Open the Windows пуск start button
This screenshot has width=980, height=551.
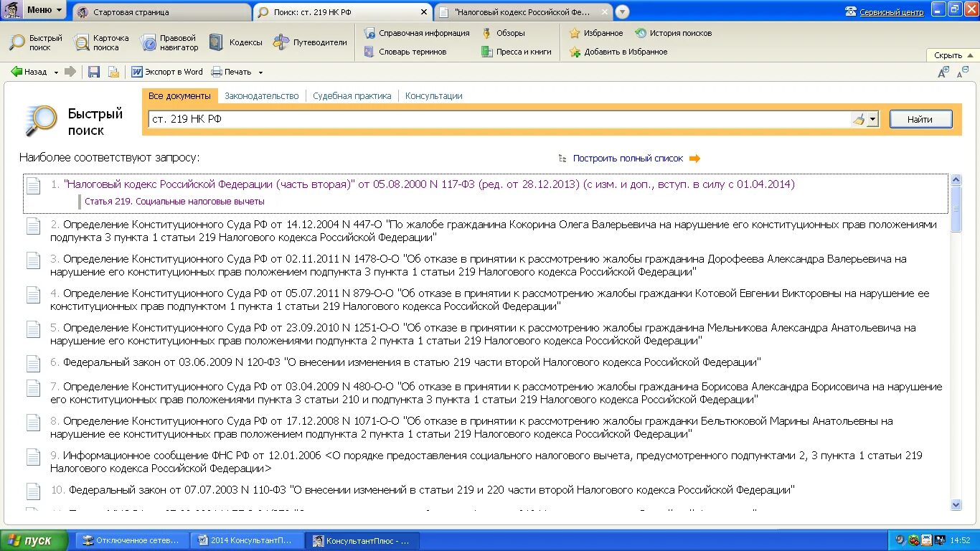pyautogui.click(x=34, y=540)
